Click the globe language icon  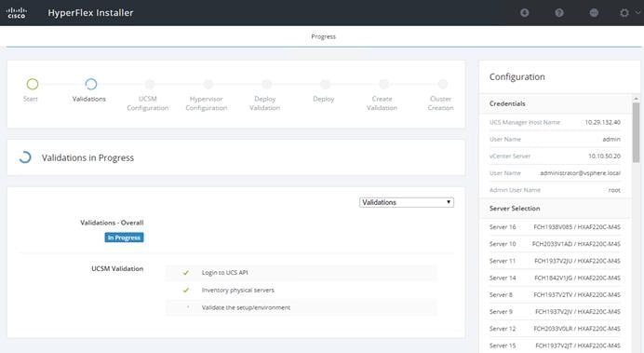[x=594, y=13]
